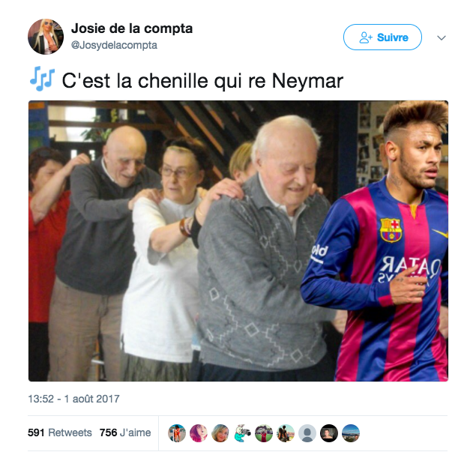Open the orange swimsuit beach avatar

(x=177, y=433)
